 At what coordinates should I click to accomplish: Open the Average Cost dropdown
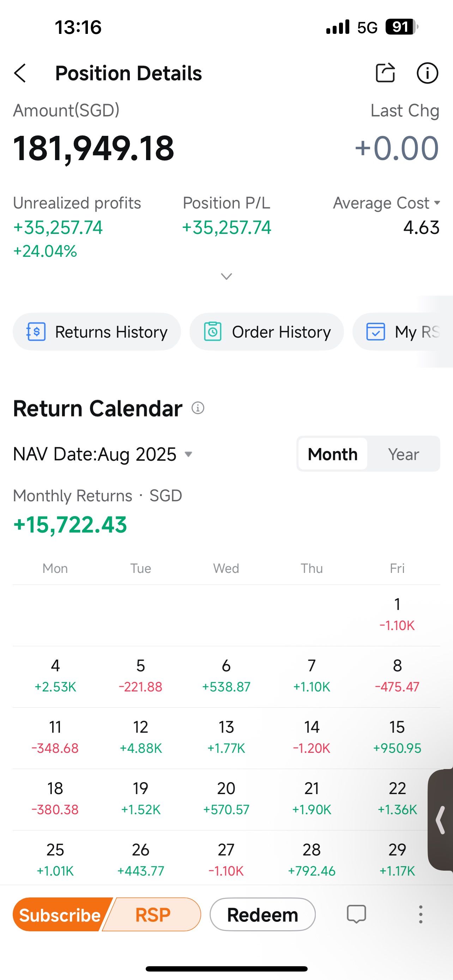386,203
